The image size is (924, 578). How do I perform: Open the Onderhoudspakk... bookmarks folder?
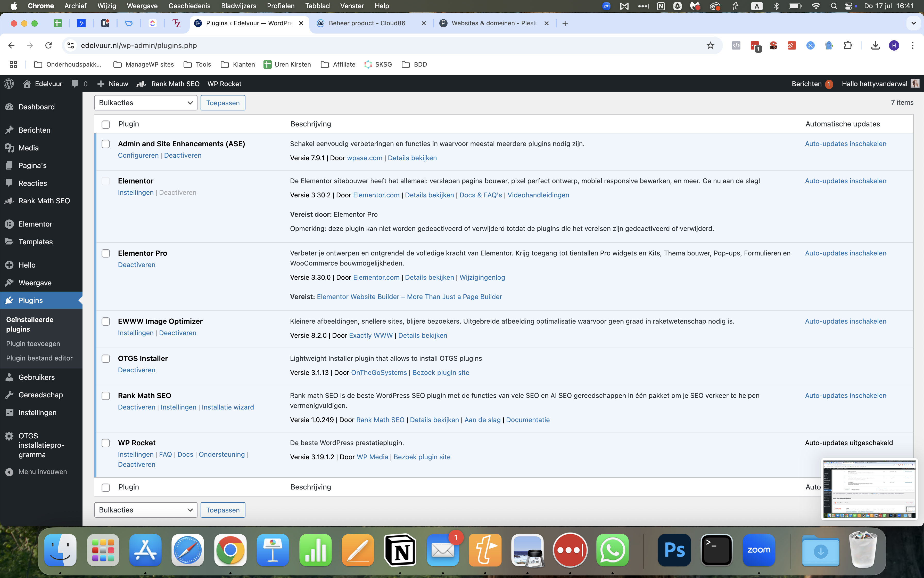point(68,64)
